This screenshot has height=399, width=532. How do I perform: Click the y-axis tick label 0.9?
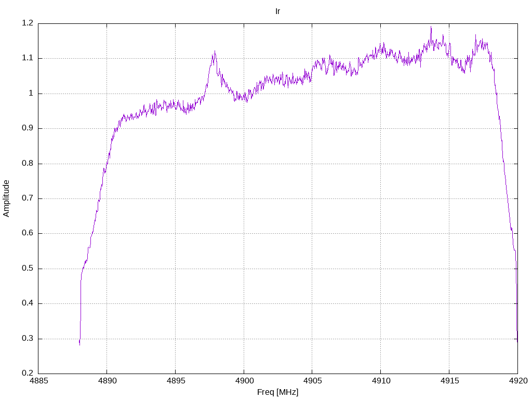28,128
